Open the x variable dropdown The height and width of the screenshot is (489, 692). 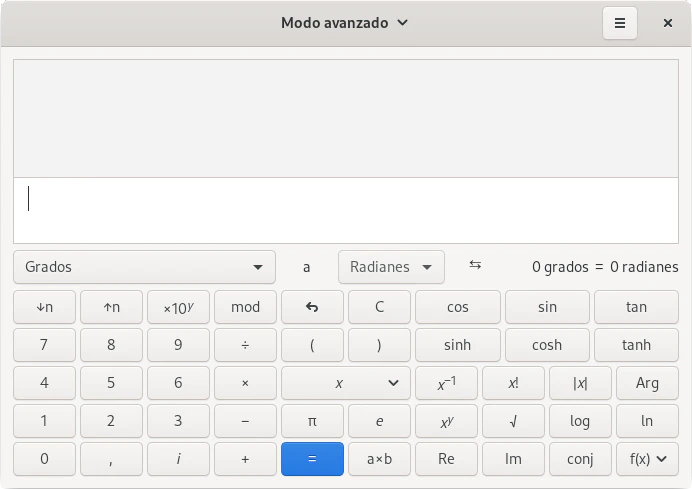point(345,383)
